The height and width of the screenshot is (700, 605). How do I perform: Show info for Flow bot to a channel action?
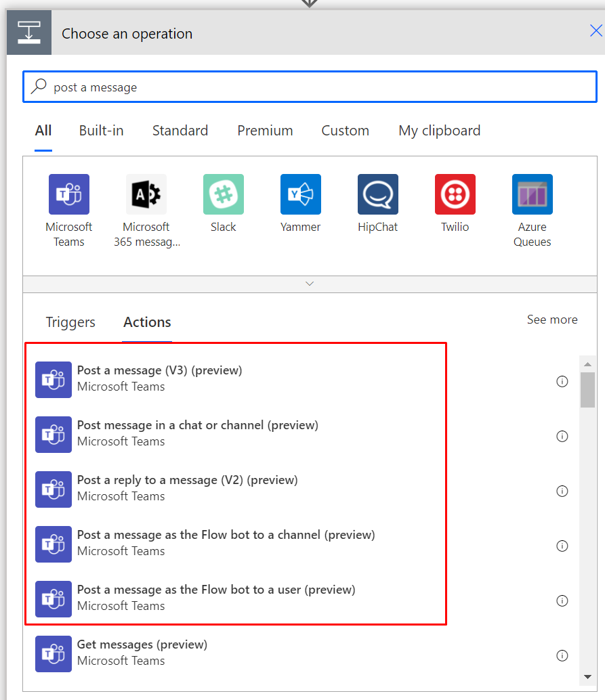pyautogui.click(x=562, y=546)
